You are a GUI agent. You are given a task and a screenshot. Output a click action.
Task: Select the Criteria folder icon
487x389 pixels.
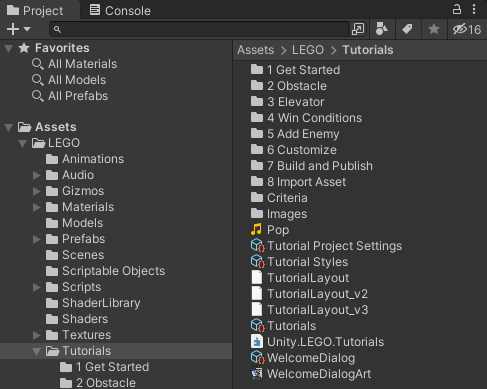257,197
